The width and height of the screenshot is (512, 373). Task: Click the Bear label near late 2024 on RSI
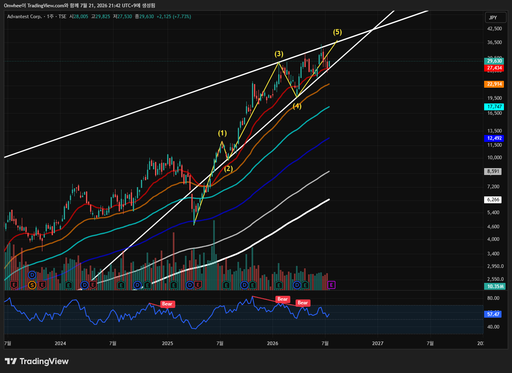point(167,304)
